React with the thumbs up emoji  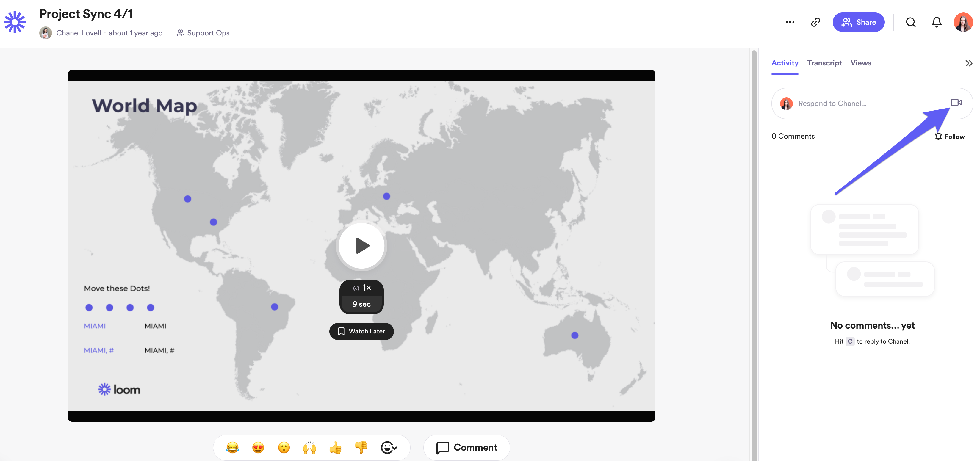(335, 447)
